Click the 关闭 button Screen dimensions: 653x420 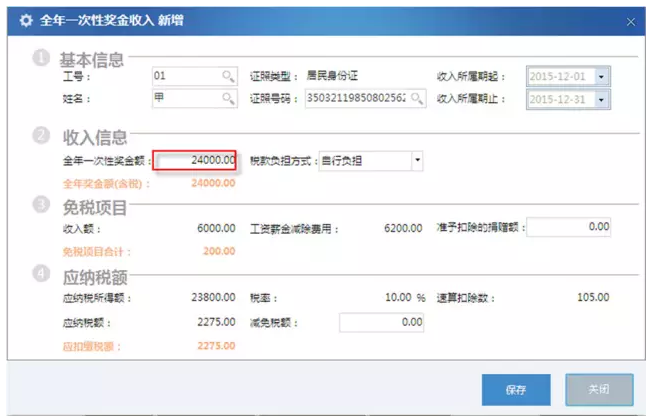click(x=599, y=390)
